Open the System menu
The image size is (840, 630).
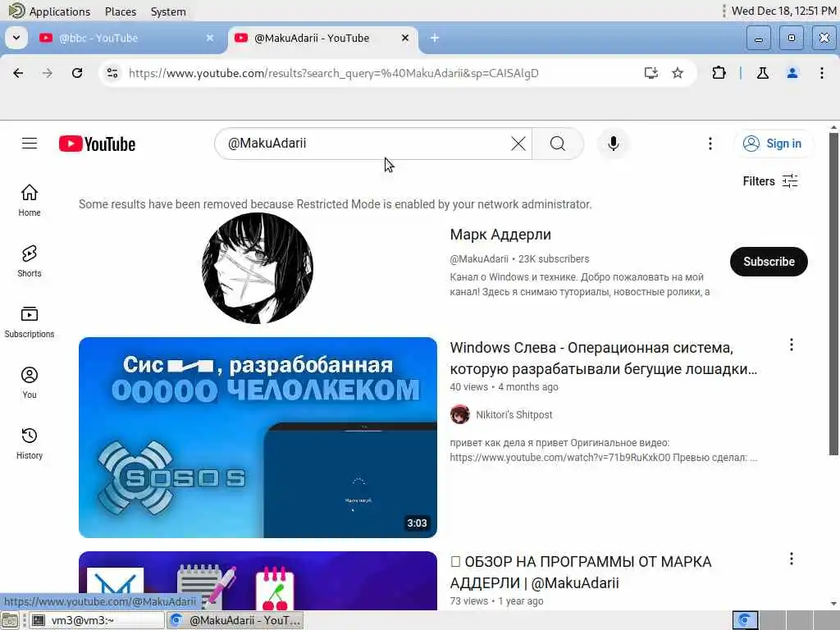click(x=168, y=11)
